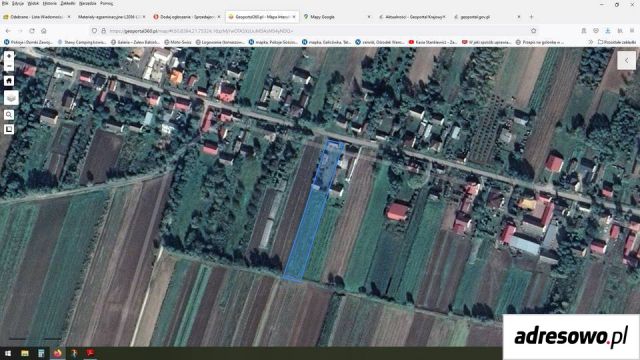Click the padlock site info icon
The height and width of the screenshot is (360, 640).
[x=104, y=31]
